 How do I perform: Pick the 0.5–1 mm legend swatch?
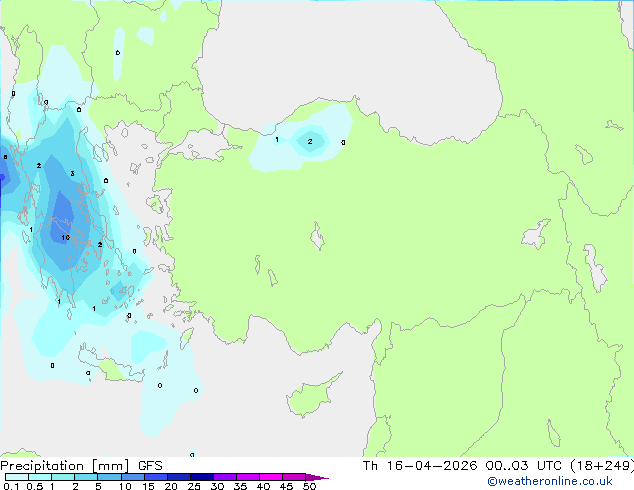(x=40, y=477)
